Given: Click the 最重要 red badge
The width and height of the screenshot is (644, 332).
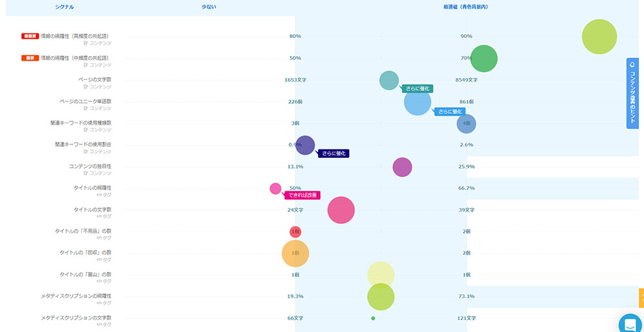Looking at the screenshot, I should [x=30, y=36].
